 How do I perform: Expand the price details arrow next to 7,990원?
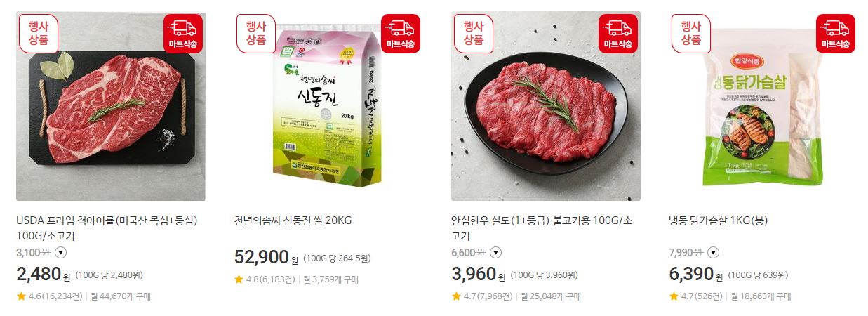click(713, 253)
